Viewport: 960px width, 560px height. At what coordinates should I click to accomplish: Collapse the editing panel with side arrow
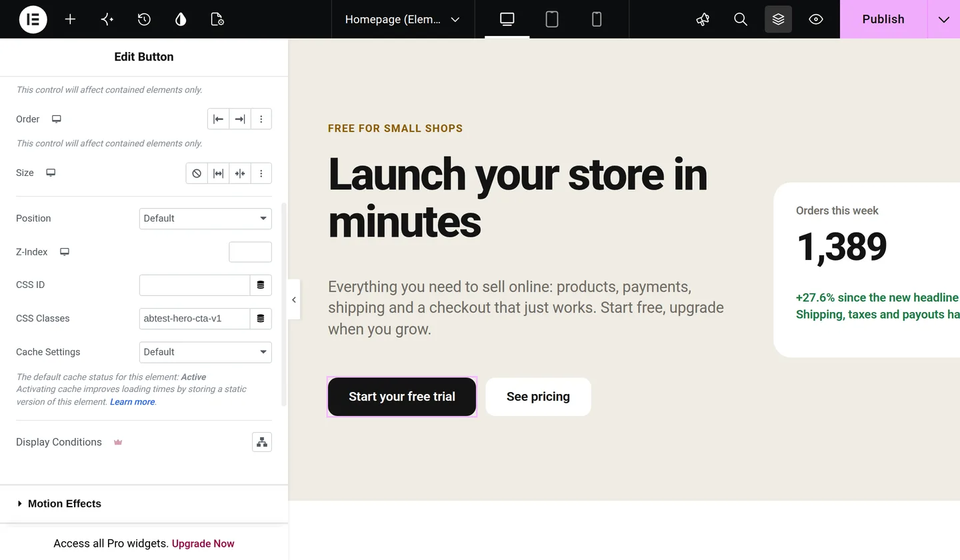(x=294, y=300)
